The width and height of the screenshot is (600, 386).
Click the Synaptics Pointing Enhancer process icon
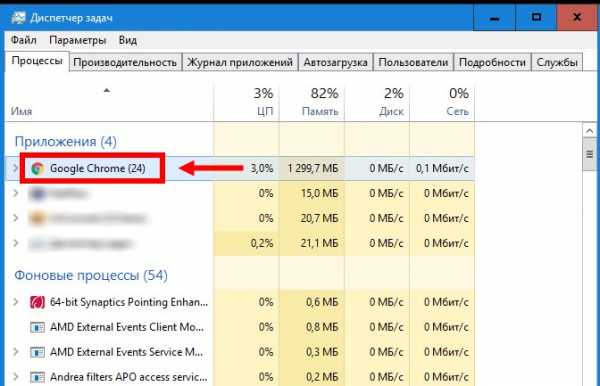coord(37,302)
